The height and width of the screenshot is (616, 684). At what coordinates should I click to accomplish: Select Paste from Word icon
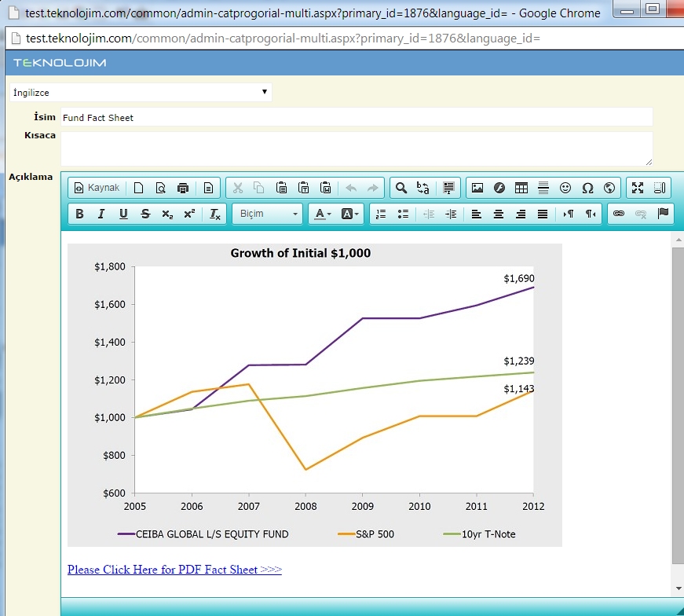(x=325, y=188)
